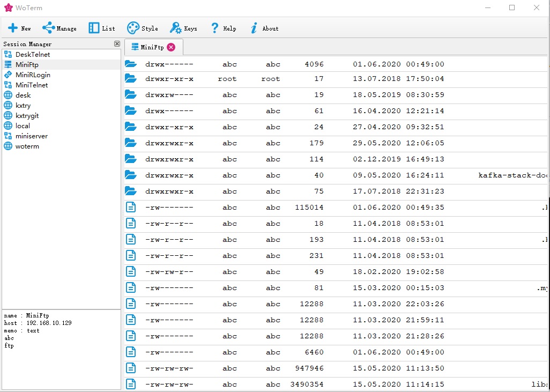This screenshot has width=550, height=392.
Task: Select the MiniTelnet session
Action: pyautogui.click(x=62, y=85)
